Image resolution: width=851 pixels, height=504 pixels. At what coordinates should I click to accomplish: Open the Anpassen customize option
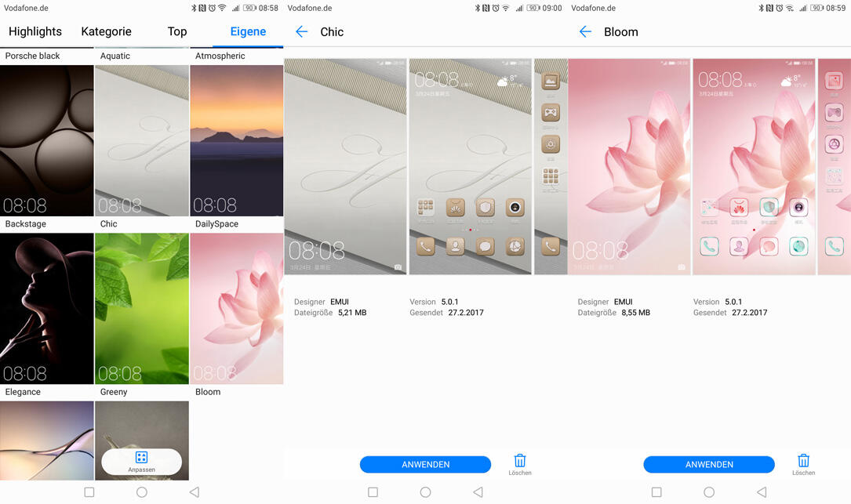141,462
